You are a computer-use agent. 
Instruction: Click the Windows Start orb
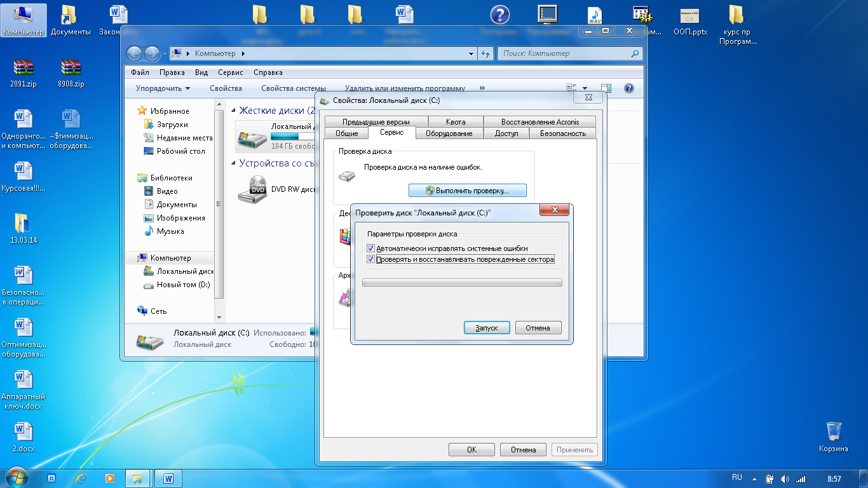click(17, 477)
